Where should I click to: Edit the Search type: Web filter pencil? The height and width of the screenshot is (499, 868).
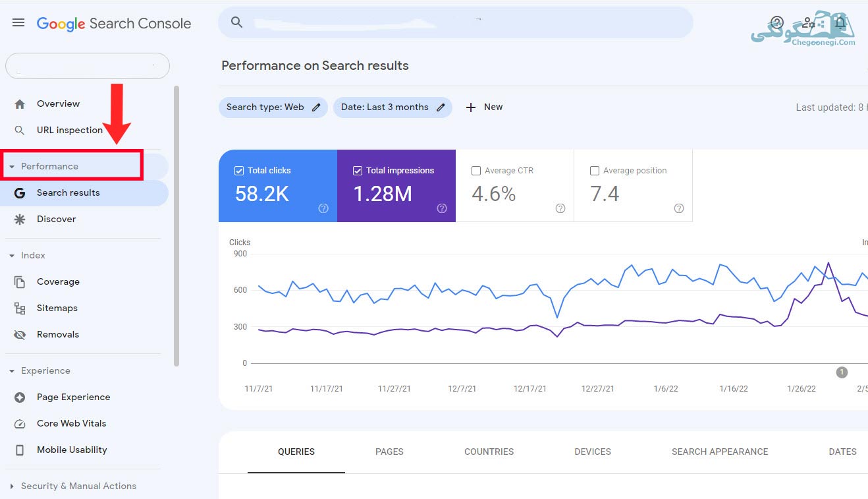[x=316, y=107]
